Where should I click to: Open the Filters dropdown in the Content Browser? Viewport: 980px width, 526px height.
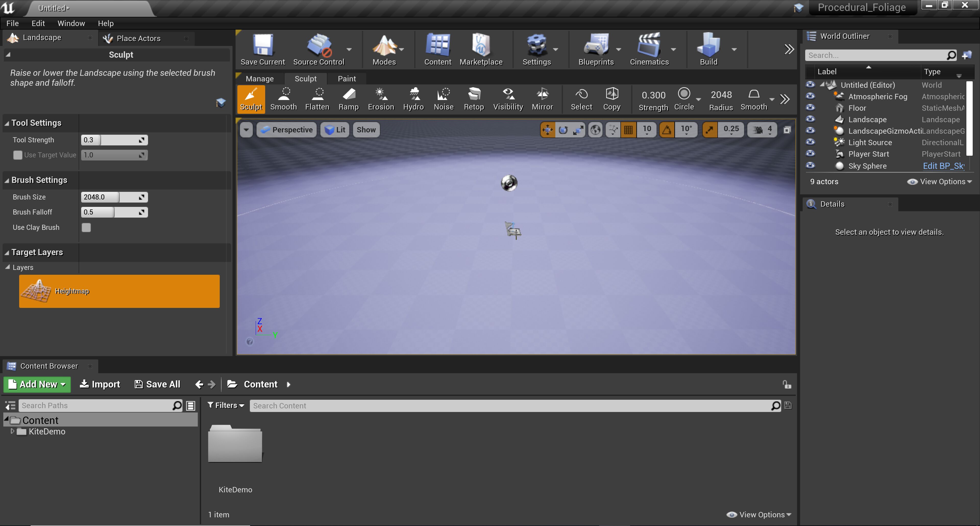tap(226, 405)
